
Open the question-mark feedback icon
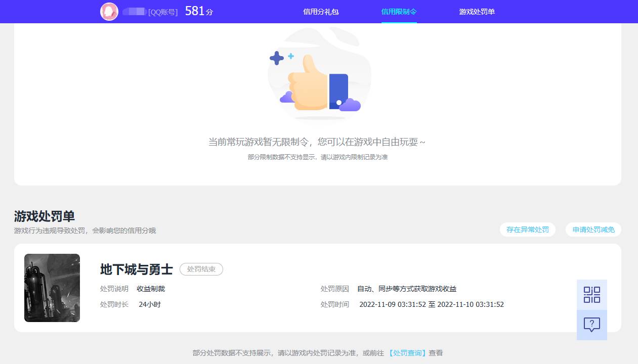[591, 325]
